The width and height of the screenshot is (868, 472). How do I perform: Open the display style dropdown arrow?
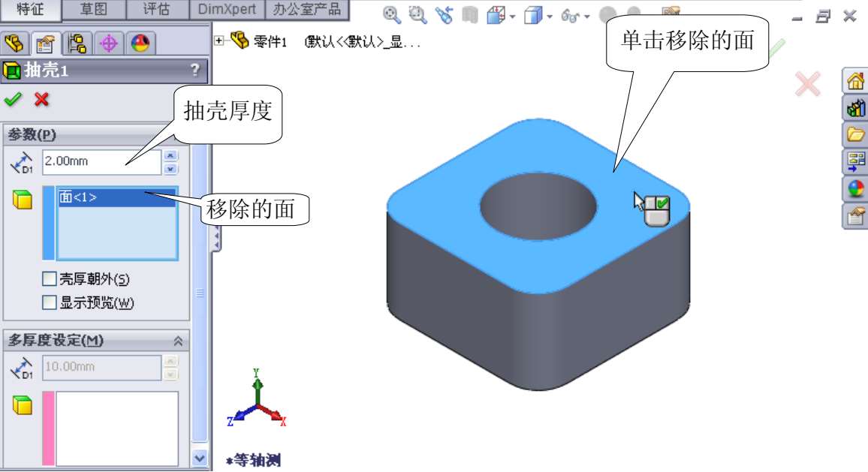pyautogui.click(x=550, y=17)
